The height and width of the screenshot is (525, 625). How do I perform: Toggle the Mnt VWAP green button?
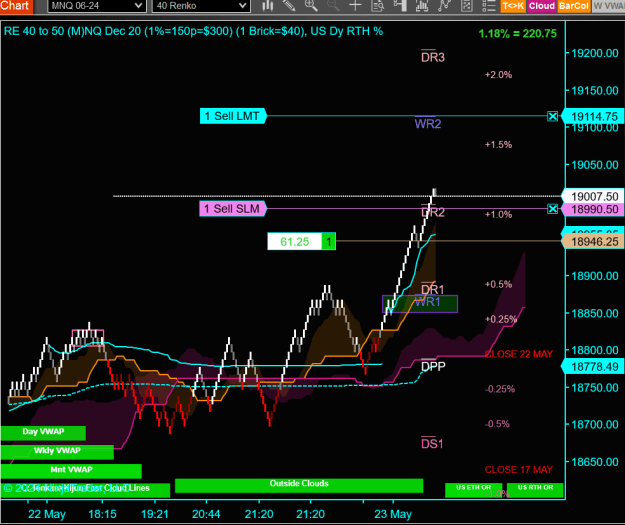tap(71, 471)
